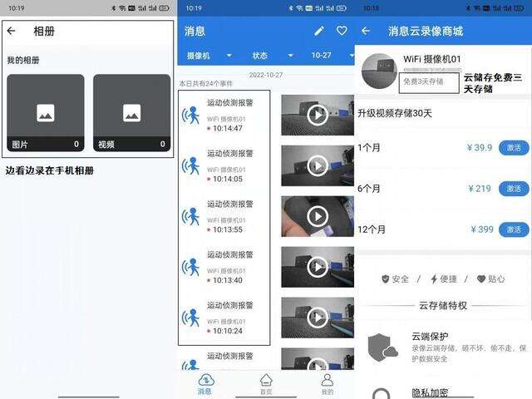Switch to the 首页 home bottom tab
532x399 pixels.
pyautogui.click(x=266, y=384)
